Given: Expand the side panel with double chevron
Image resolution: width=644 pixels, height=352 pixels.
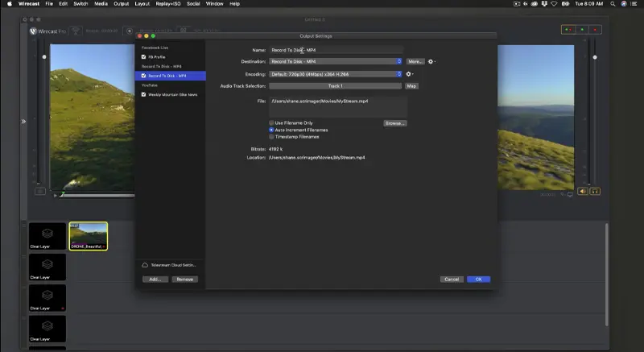Looking at the screenshot, I should tap(23, 122).
